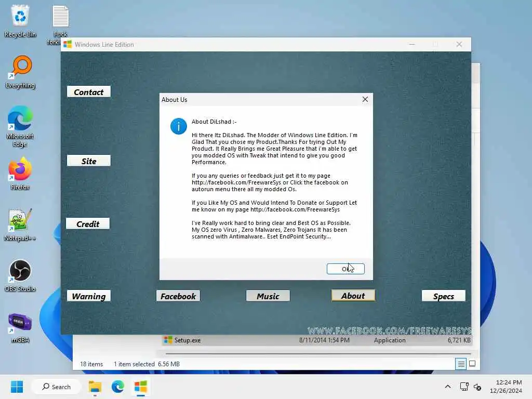Image resolution: width=532 pixels, height=399 pixels.
Task: Open the text file desktop icon
Action: tap(60, 25)
